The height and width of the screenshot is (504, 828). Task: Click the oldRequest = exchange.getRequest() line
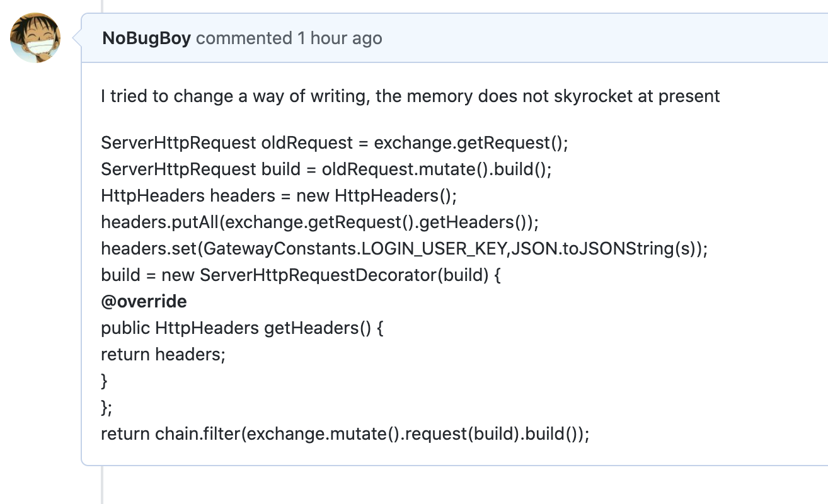[x=334, y=143]
